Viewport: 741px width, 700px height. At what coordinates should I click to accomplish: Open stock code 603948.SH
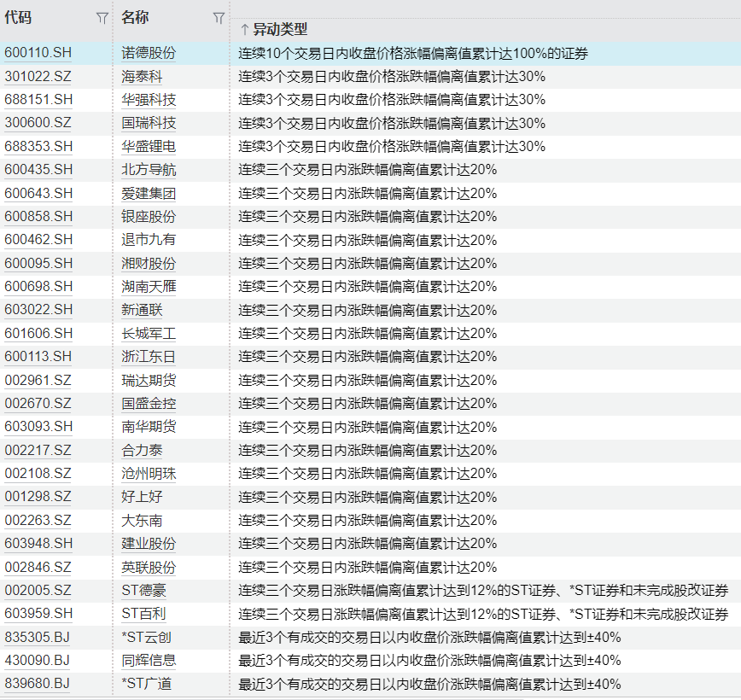point(38,544)
